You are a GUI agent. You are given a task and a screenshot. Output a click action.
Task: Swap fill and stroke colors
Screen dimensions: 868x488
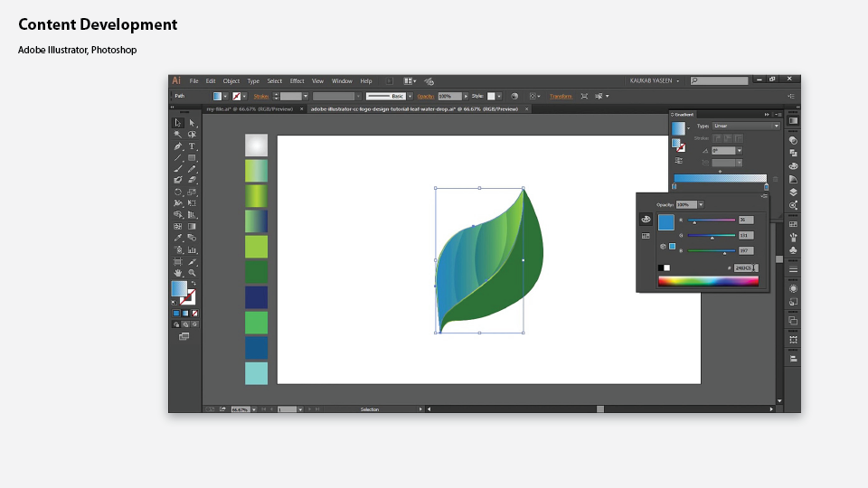(193, 283)
